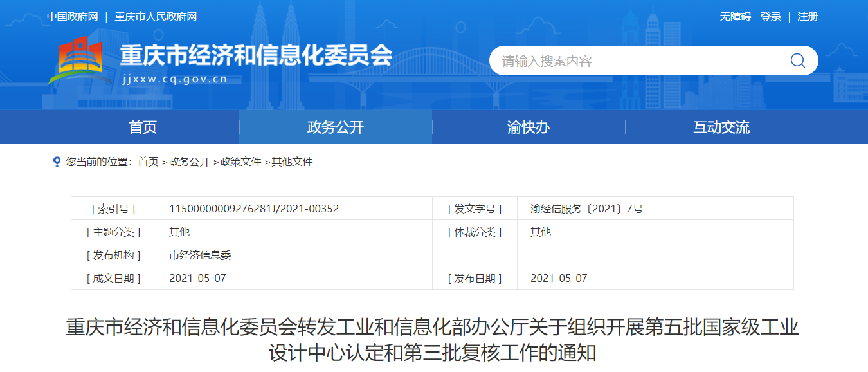Click the 重庆市经济和信息化委员会 site title
This screenshot has height=372, width=868.
256,55
